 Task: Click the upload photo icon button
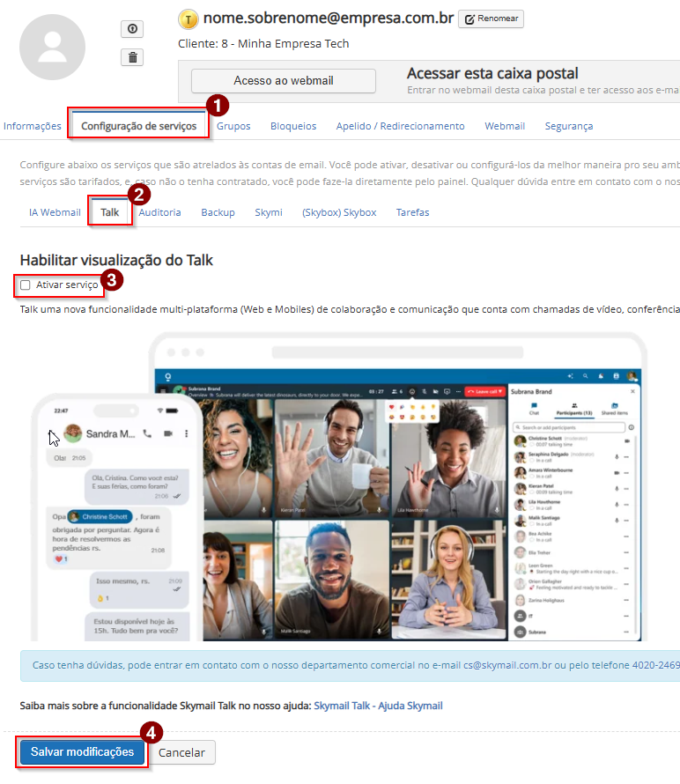(132, 29)
